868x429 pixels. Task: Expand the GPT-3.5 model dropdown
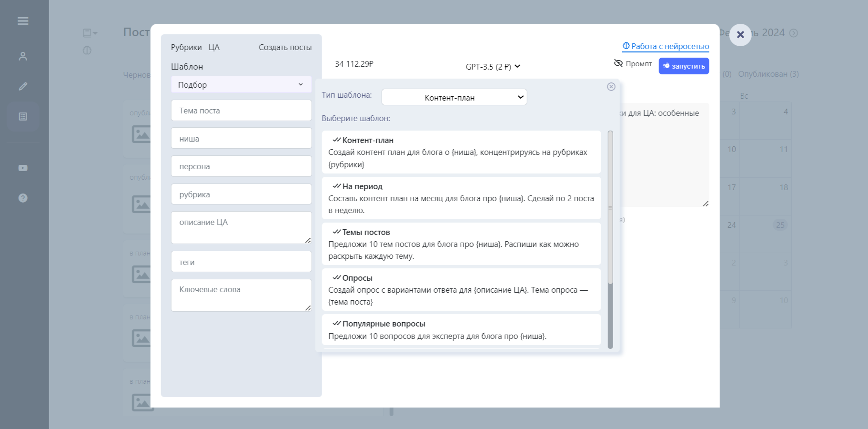493,67
